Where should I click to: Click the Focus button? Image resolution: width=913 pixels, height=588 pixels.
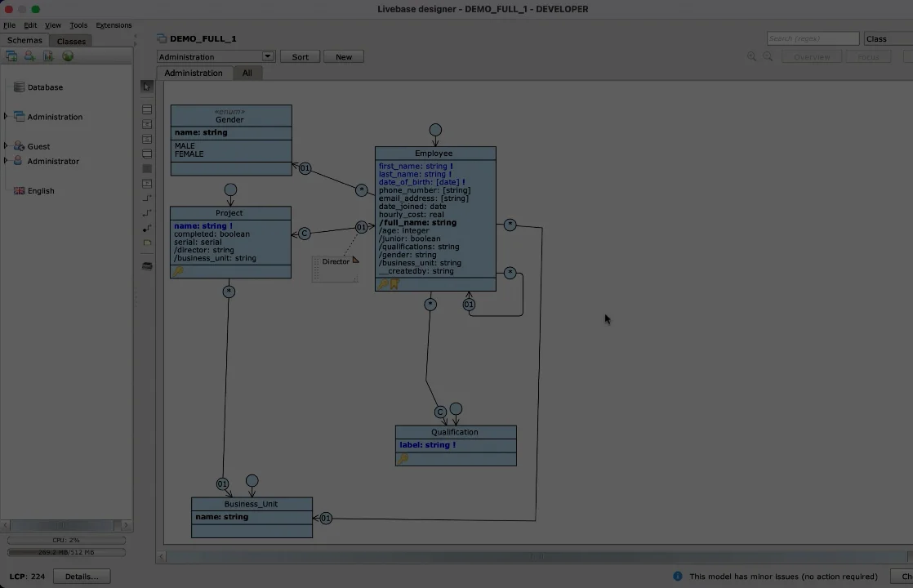click(x=868, y=56)
